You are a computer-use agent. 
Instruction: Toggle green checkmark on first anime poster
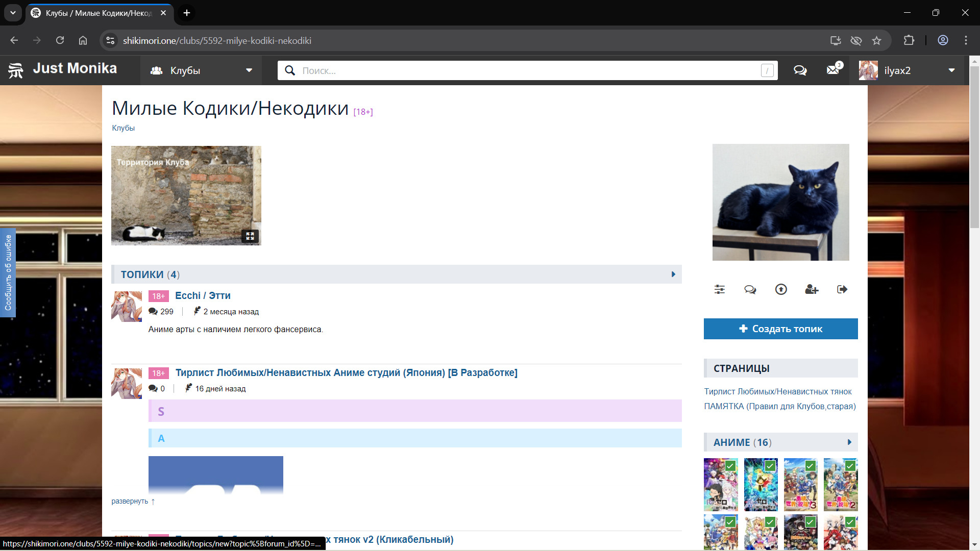click(730, 466)
